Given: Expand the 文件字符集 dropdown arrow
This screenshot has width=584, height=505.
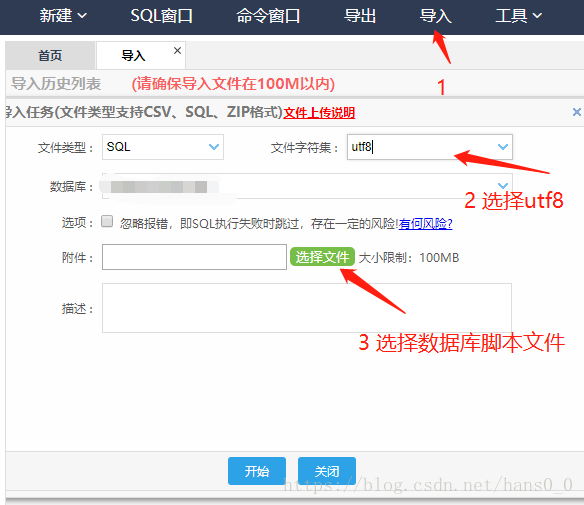Looking at the screenshot, I should click(x=503, y=147).
